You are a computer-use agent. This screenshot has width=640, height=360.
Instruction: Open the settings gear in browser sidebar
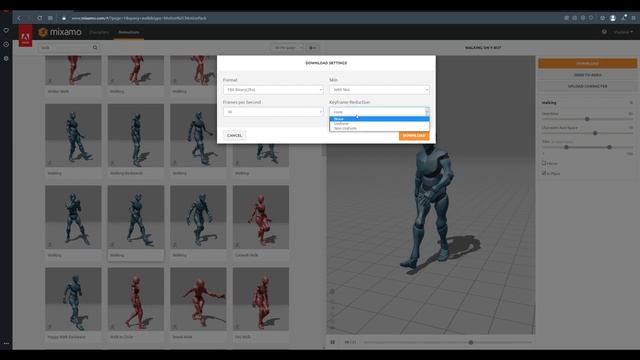[6, 58]
